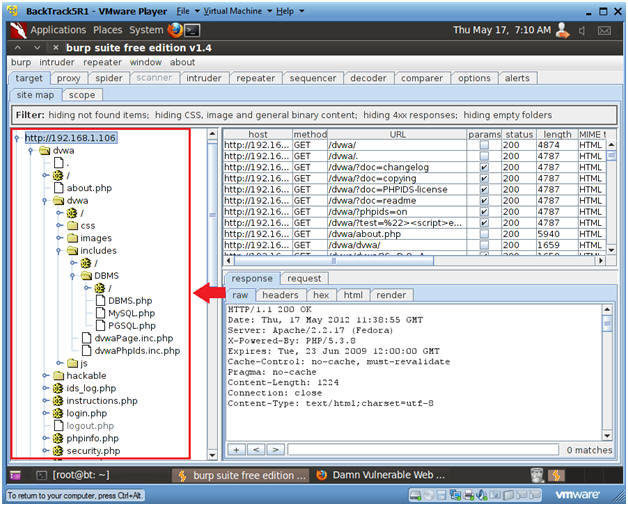Open the intruder tab
Screen dimensions: 628x506
(204, 78)
